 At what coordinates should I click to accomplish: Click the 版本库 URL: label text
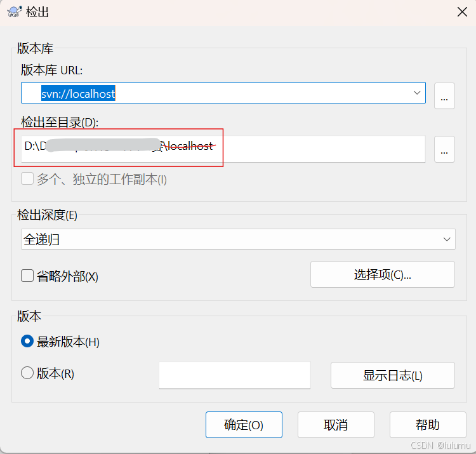click(x=51, y=70)
